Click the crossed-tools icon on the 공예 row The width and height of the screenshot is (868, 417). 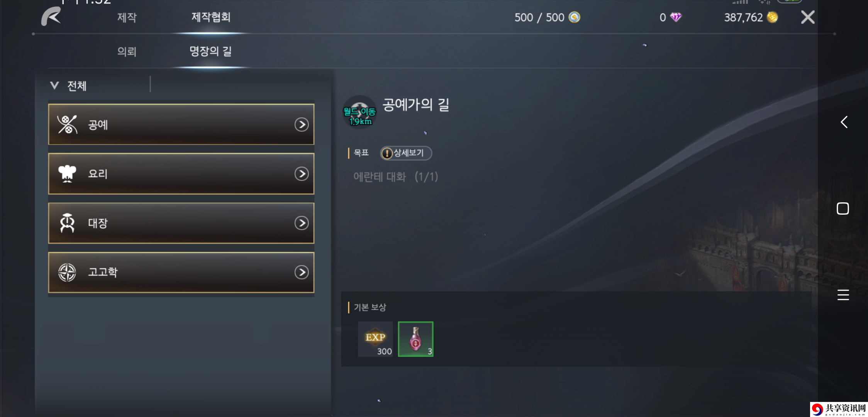67,124
